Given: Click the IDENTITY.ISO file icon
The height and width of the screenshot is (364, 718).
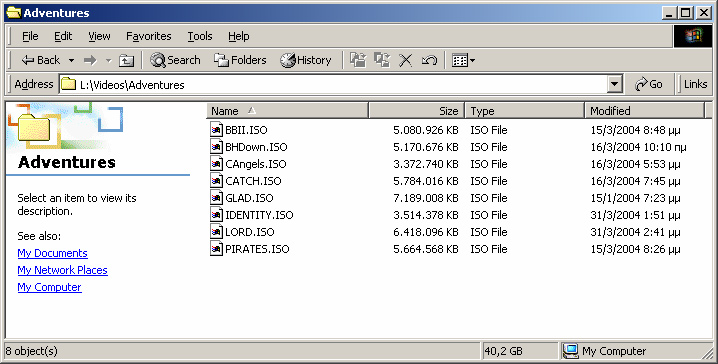Looking at the screenshot, I should (x=217, y=214).
